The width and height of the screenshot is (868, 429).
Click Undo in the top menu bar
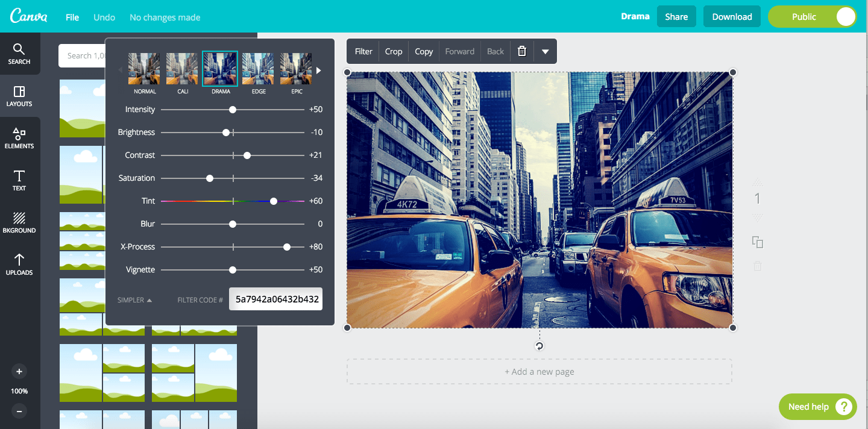click(x=104, y=17)
